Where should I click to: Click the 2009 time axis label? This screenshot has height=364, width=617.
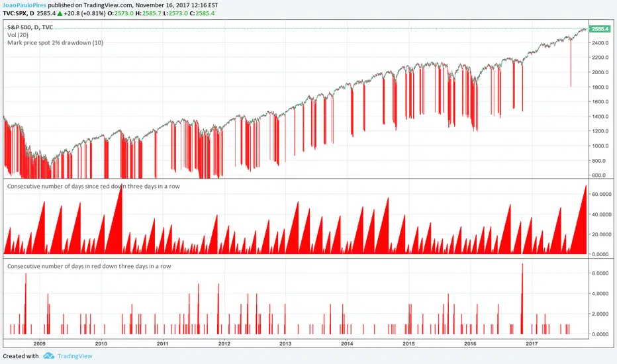click(x=39, y=343)
